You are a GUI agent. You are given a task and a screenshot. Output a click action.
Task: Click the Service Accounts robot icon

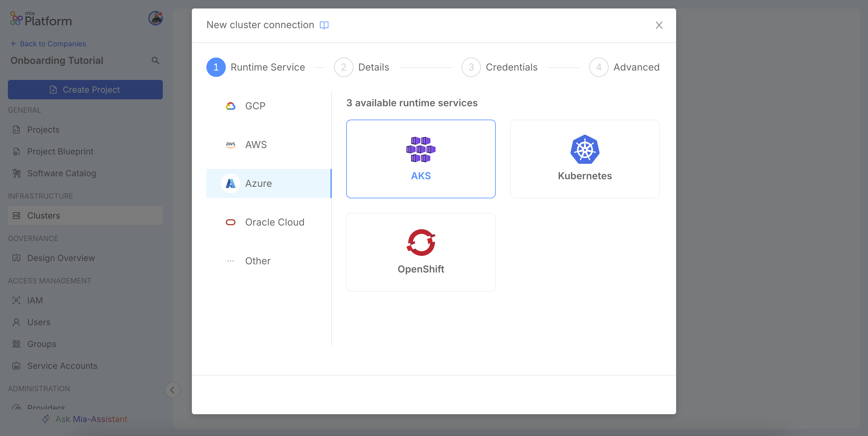click(x=16, y=366)
